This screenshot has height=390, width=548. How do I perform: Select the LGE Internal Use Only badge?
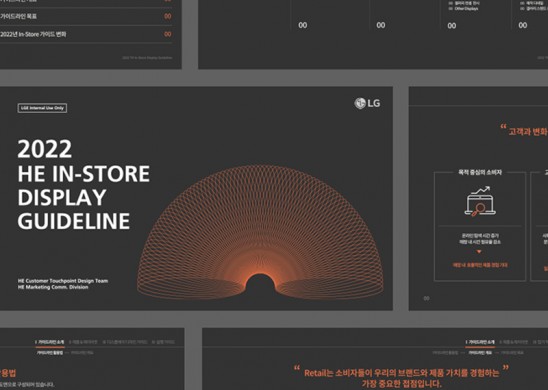pyautogui.click(x=42, y=108)
